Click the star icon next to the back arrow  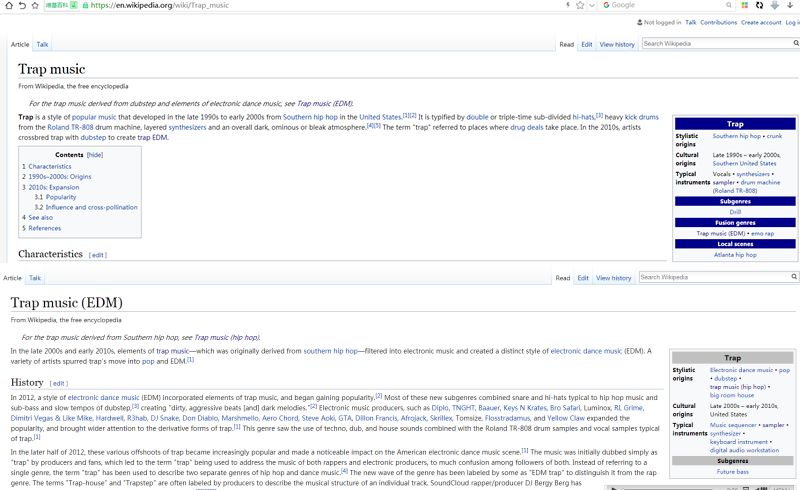point(35,5)
